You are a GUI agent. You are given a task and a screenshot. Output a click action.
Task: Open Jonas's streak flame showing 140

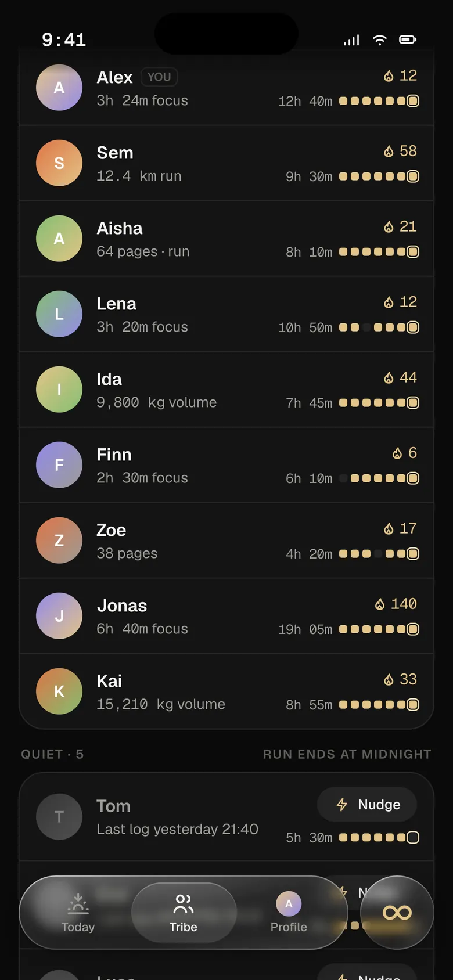pyautogui.click(x=396, y=604)
